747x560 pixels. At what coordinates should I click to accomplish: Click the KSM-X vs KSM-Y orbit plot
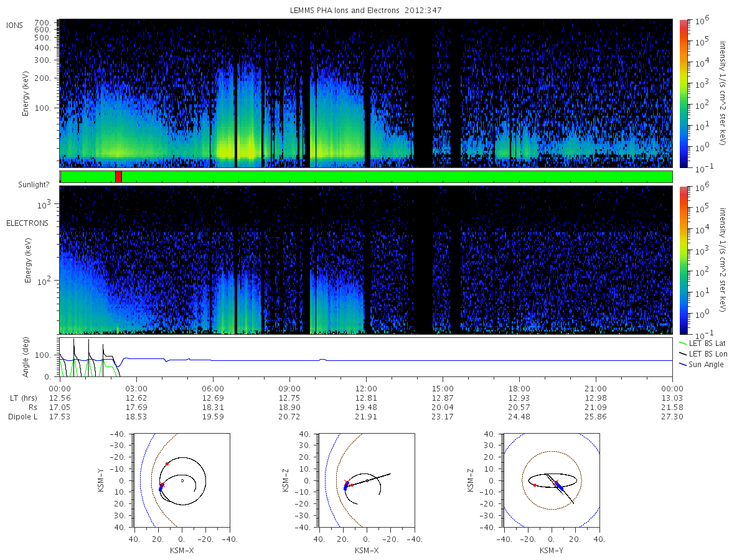click(x=181, y=480)
